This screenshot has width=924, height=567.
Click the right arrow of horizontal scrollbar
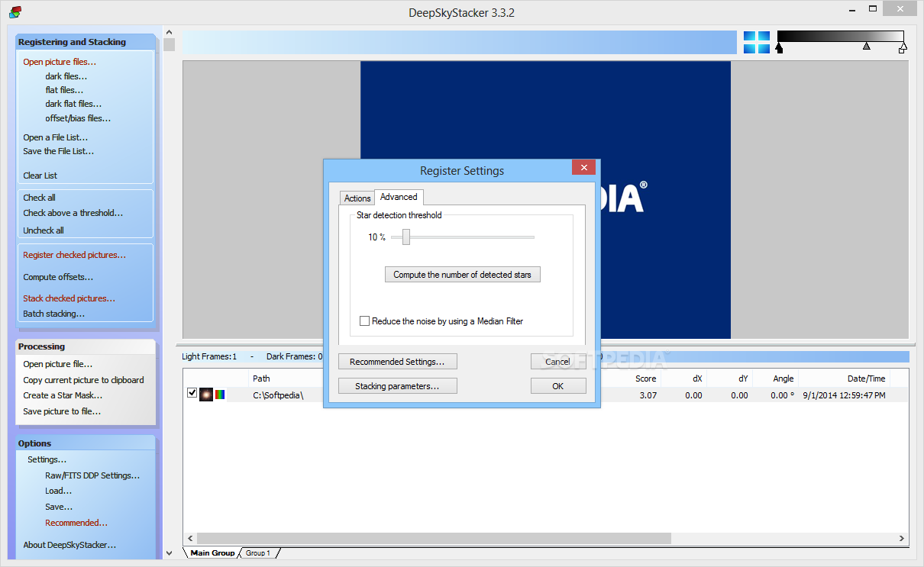point(902,538)
